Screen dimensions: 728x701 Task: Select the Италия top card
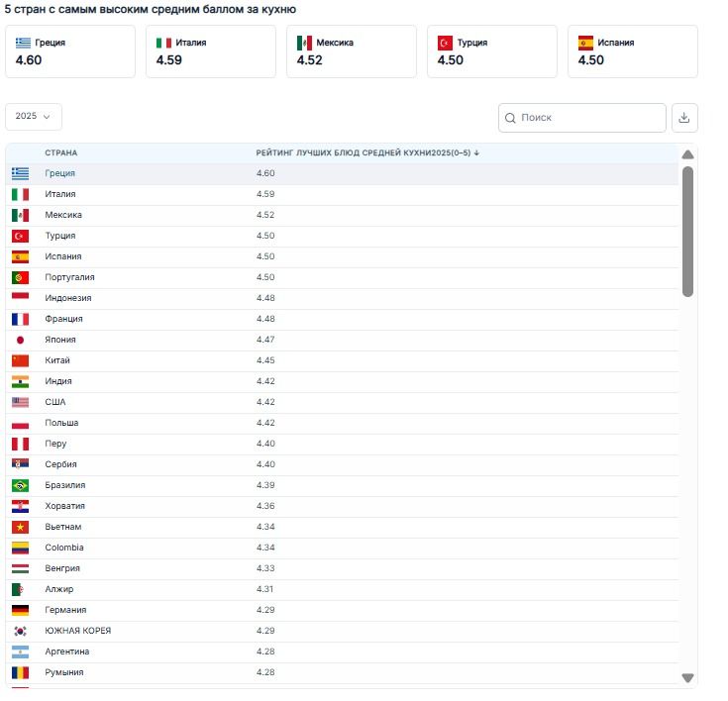(210, 51)
